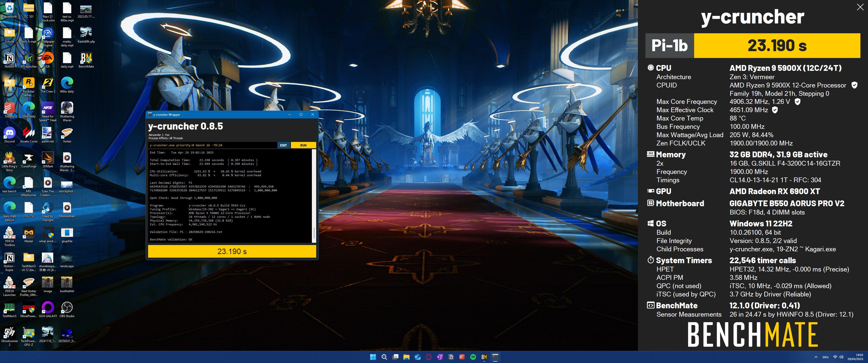Close the BenchMate result panel

coord(860,7)
